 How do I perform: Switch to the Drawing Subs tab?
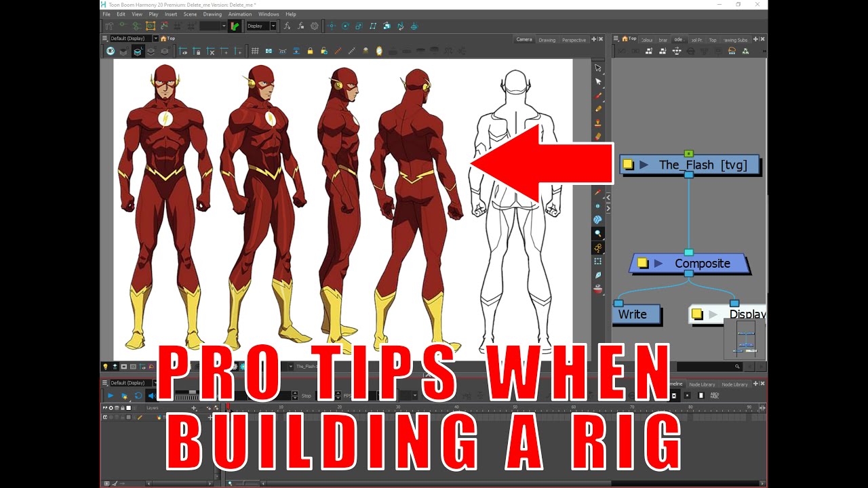735,40
